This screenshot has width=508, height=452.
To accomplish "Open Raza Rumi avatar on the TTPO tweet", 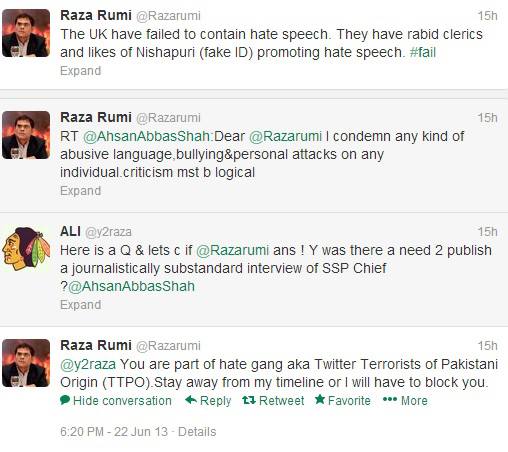I will pos(26,363).
